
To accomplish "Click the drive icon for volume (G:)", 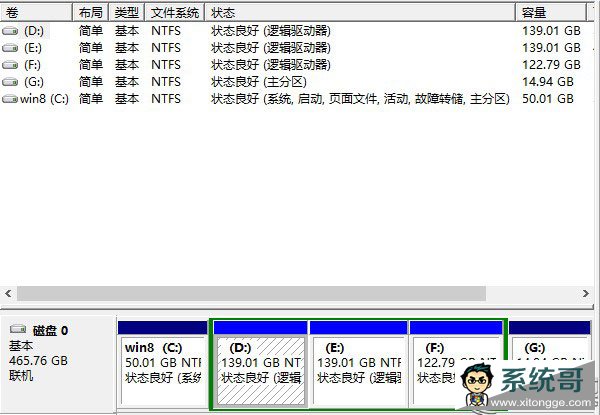I will click(x=10, y=82).
